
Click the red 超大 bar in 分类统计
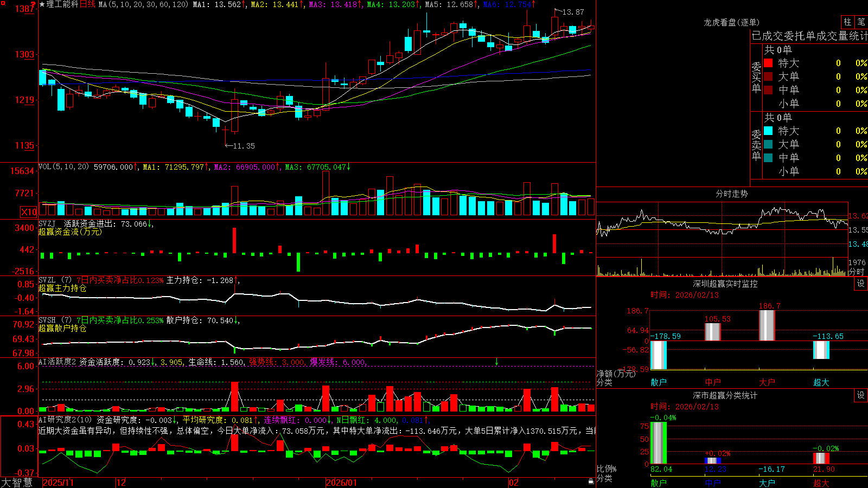click(x=821, y=459)
